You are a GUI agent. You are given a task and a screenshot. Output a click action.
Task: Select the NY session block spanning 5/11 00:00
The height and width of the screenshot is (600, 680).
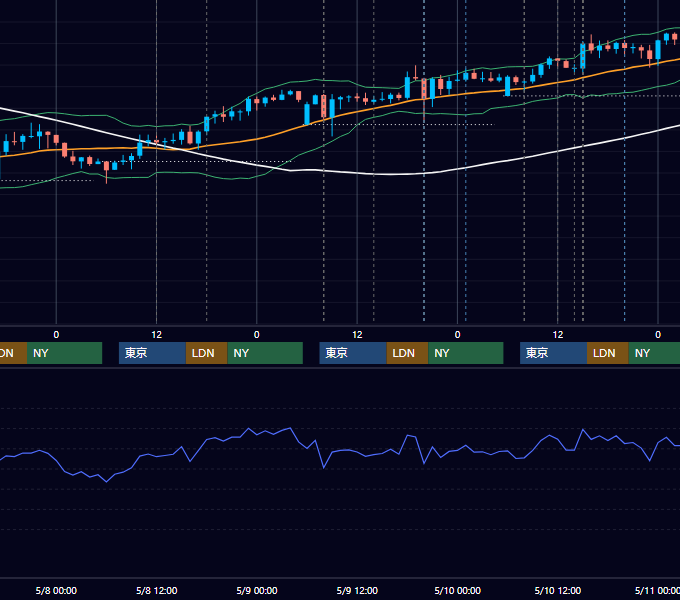(654, 353)
